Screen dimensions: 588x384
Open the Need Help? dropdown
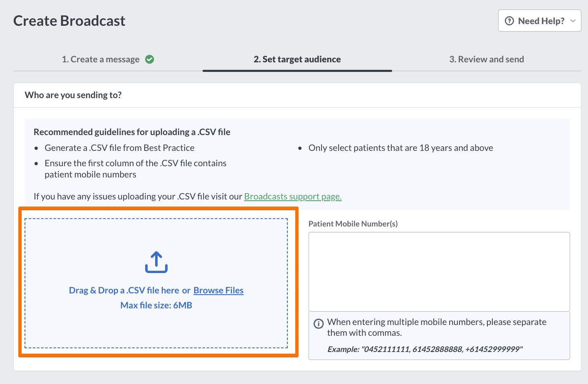pos(539,21)
